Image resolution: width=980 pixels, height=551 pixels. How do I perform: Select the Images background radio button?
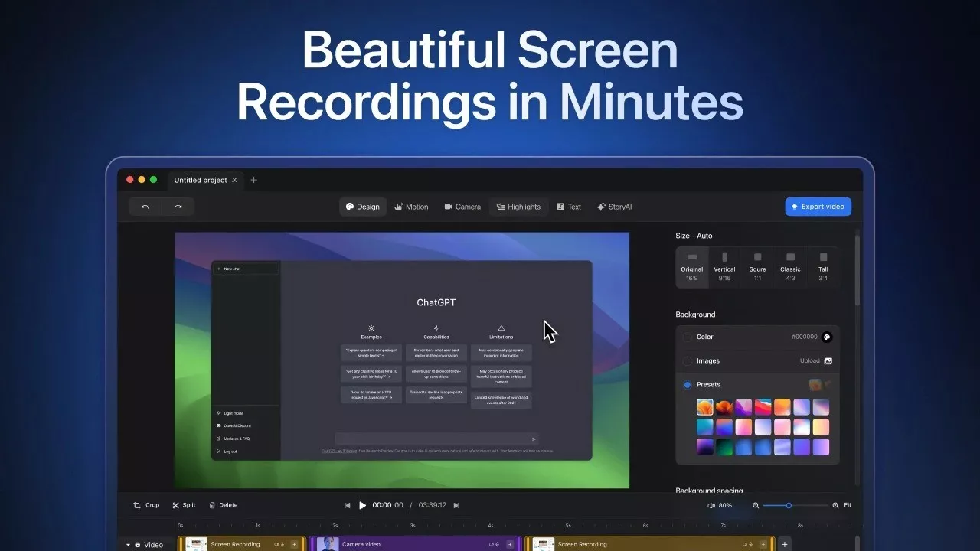pyautogui.click(x=687, y=361)
